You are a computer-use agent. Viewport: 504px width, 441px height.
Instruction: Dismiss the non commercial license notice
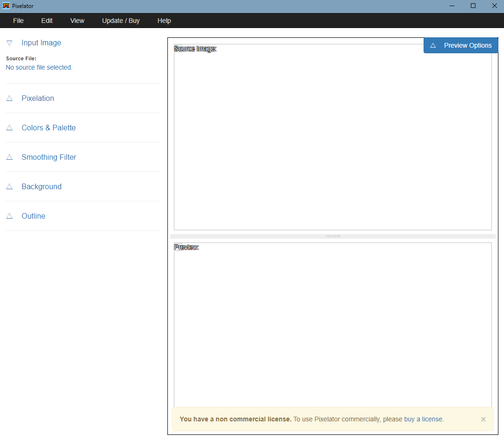[483, 420]
